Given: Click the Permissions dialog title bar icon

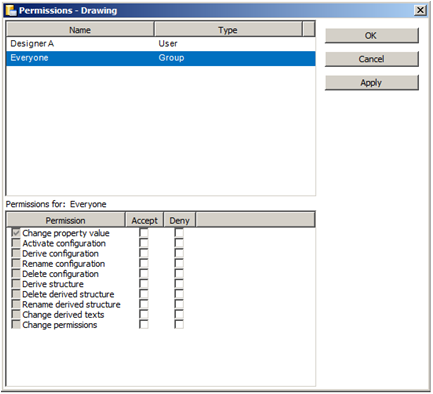Looking at the screenshot, I should coord(11,10).
